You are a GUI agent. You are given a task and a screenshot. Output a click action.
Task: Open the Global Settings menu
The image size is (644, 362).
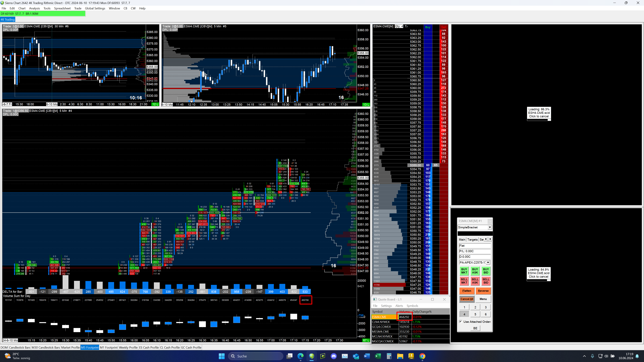click(95, 8)
